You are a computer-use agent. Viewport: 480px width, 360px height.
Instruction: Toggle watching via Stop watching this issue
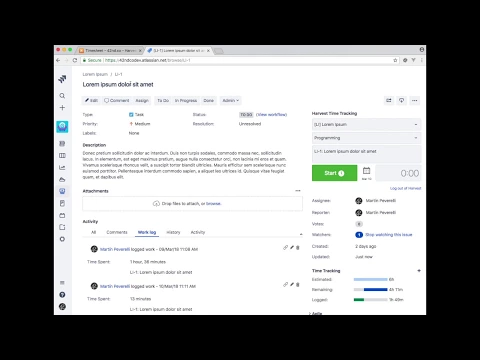point(389,235)
